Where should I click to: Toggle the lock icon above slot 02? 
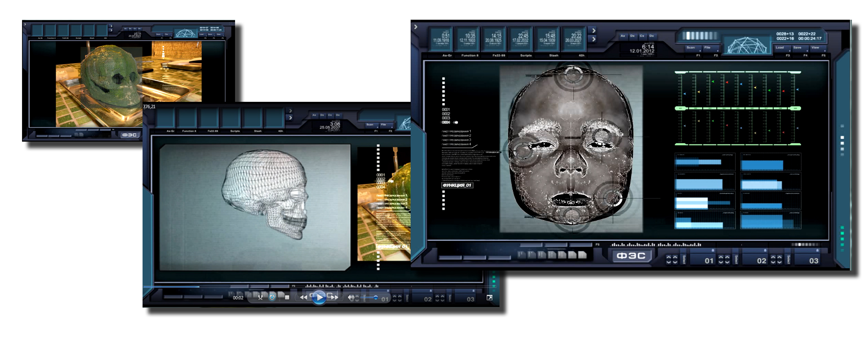click(765, 250)
